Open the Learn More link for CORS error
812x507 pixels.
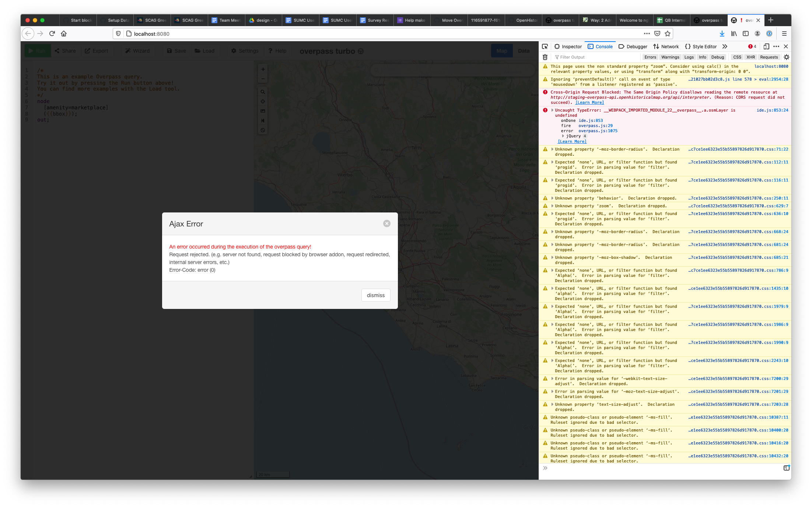589,102
